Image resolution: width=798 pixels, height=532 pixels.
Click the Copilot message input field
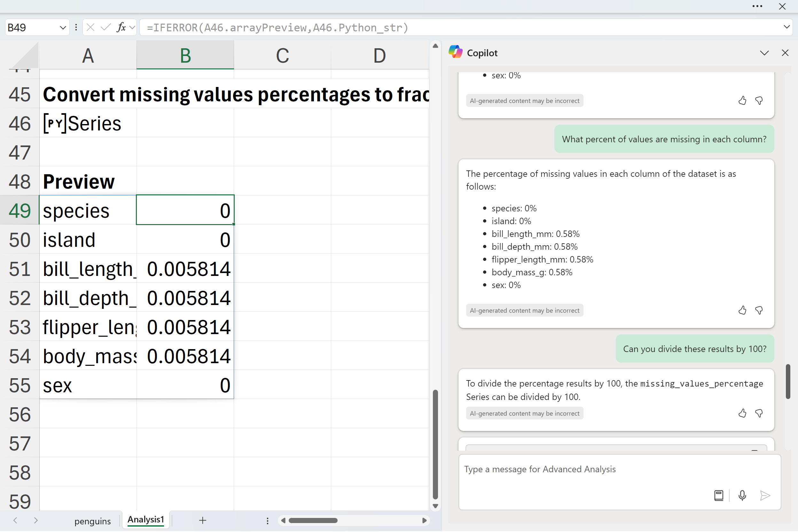577,470
